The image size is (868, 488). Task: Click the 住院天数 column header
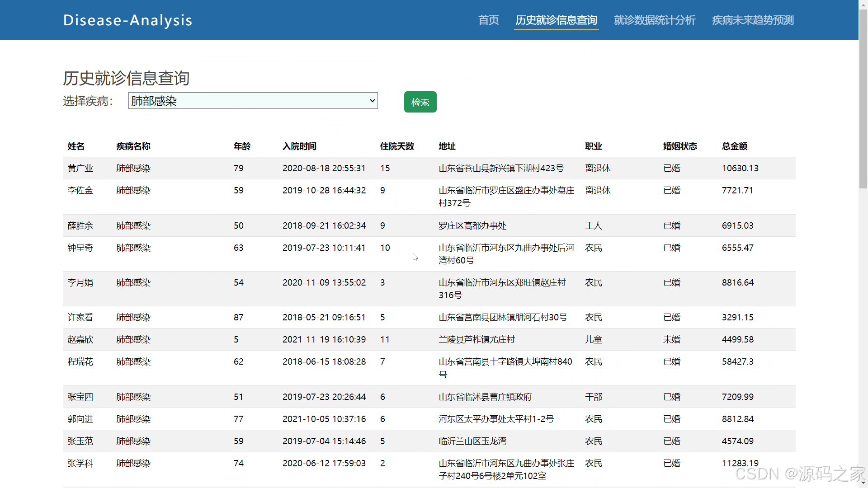[397, 146]
